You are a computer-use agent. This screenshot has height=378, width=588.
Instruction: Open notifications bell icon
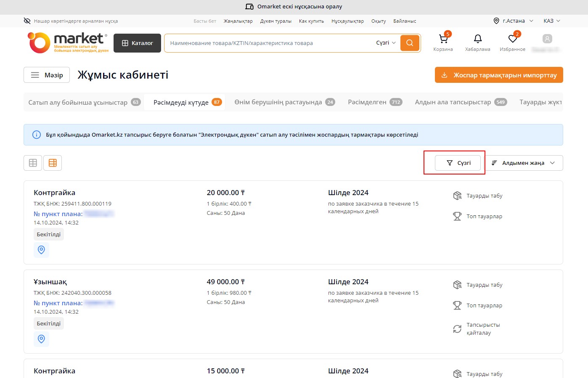pyautogui.click(x=477, y=39)
